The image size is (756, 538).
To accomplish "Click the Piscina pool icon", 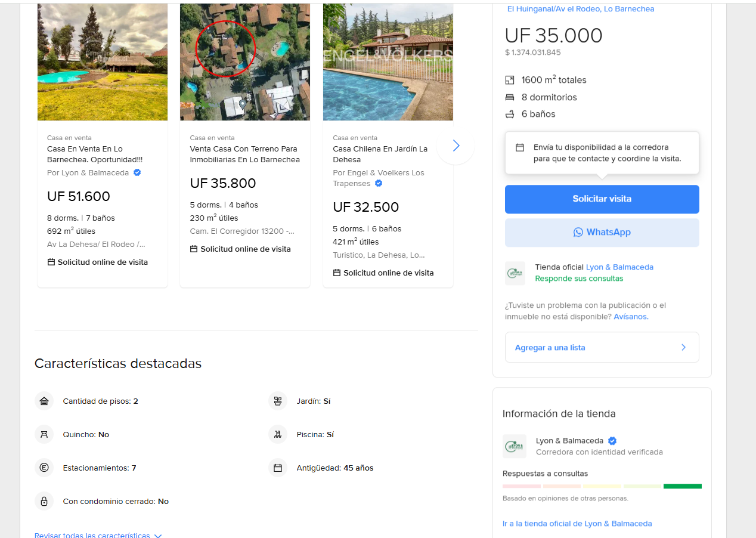I will pyautogui.click(x=278, y=435).
